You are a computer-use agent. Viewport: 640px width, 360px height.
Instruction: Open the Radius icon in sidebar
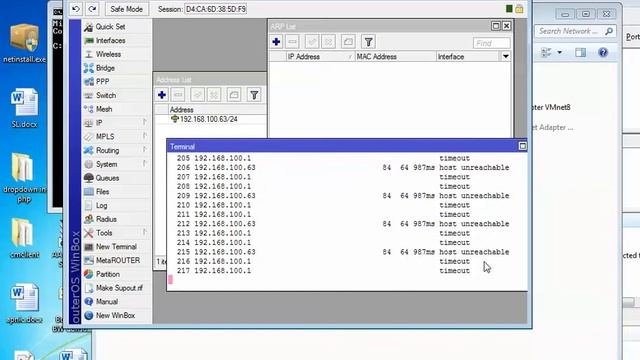(x=89, y=219)
